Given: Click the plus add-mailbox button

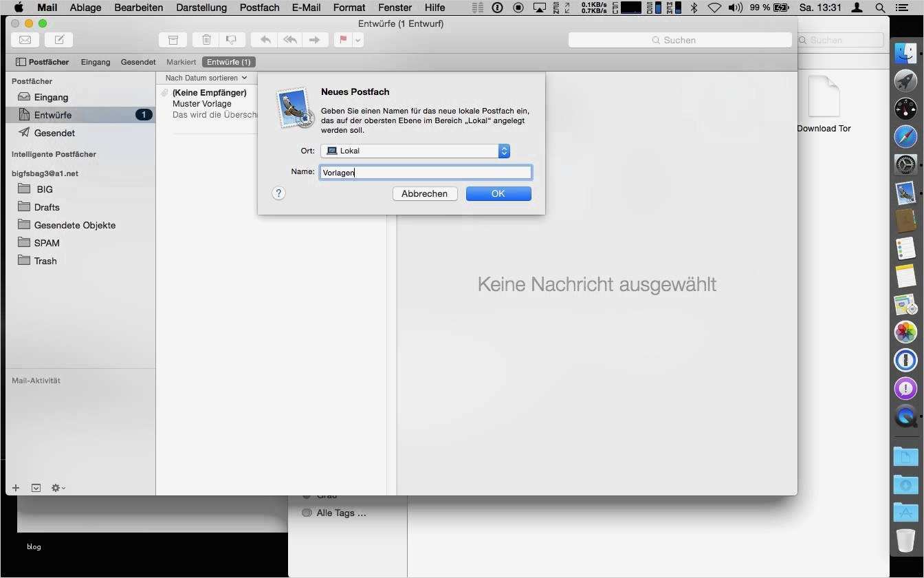Looking at the screenshot, I should [16, 488].
